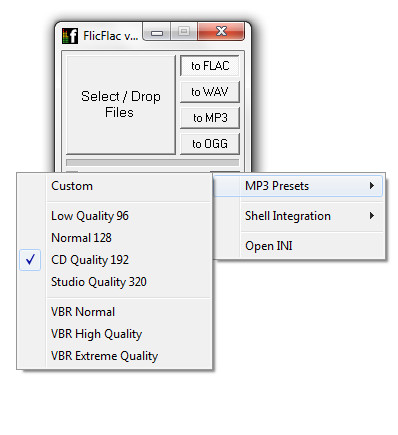Open the Shell Integration submenu
Viewport: 398px width, 435px height.
[x=298, y=216]
